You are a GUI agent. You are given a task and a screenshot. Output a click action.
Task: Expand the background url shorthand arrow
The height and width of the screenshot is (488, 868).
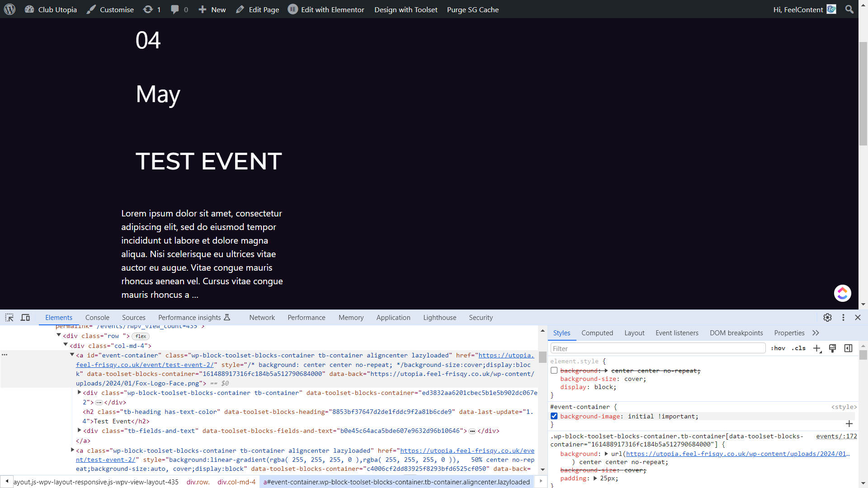click(606, 454)
